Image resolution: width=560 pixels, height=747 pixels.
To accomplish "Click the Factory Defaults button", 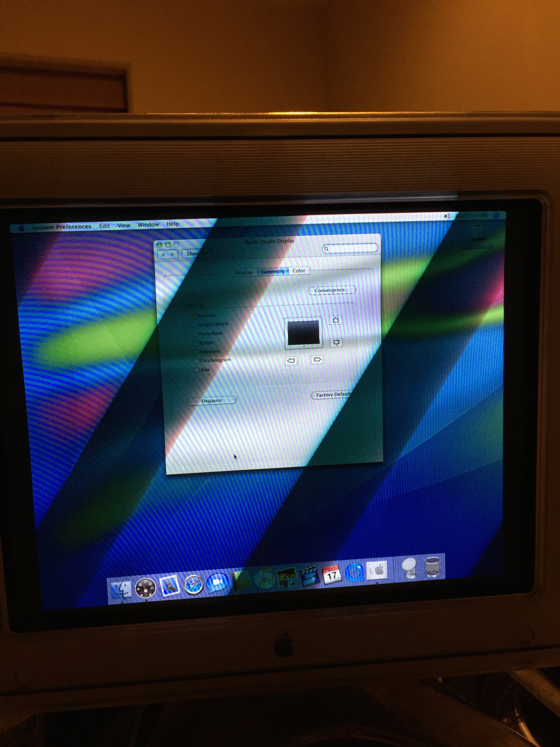I will coord(333,395).
